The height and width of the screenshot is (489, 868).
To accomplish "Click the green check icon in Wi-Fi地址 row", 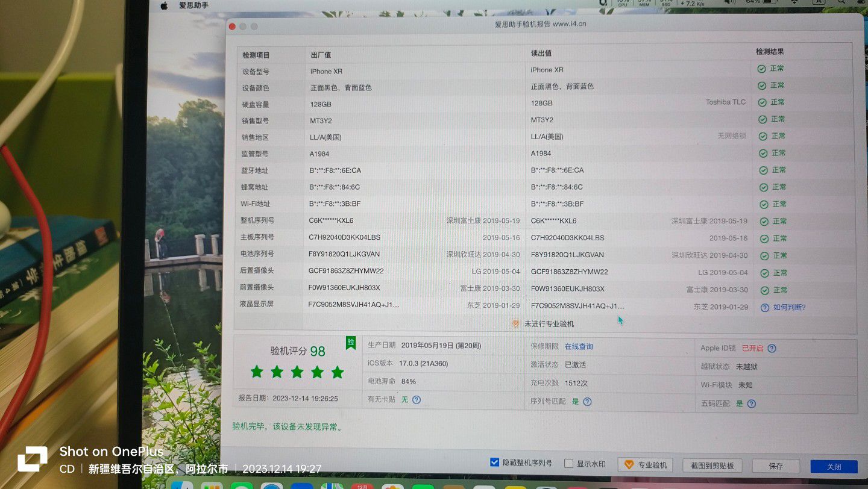I will [764, 204].
